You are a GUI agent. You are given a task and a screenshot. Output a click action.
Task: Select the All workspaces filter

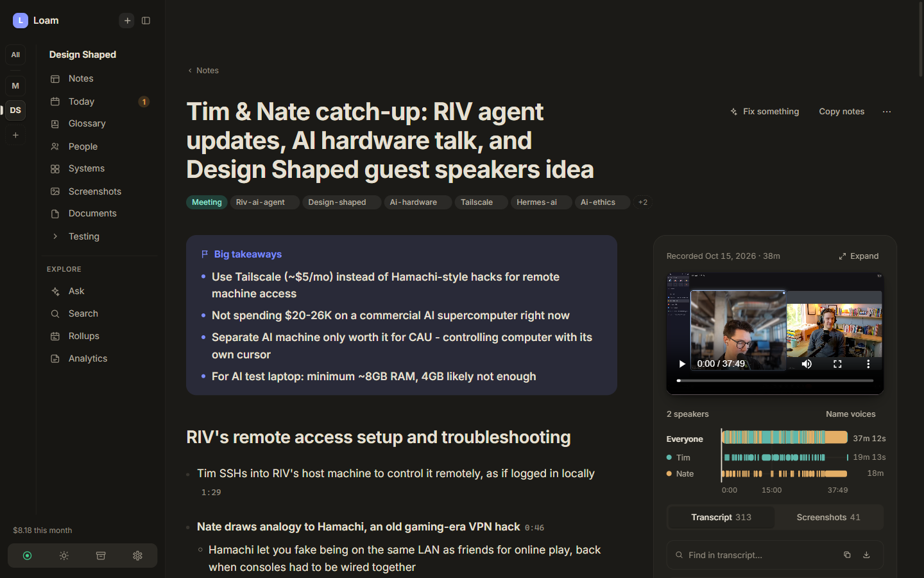(x=15, y=55)
